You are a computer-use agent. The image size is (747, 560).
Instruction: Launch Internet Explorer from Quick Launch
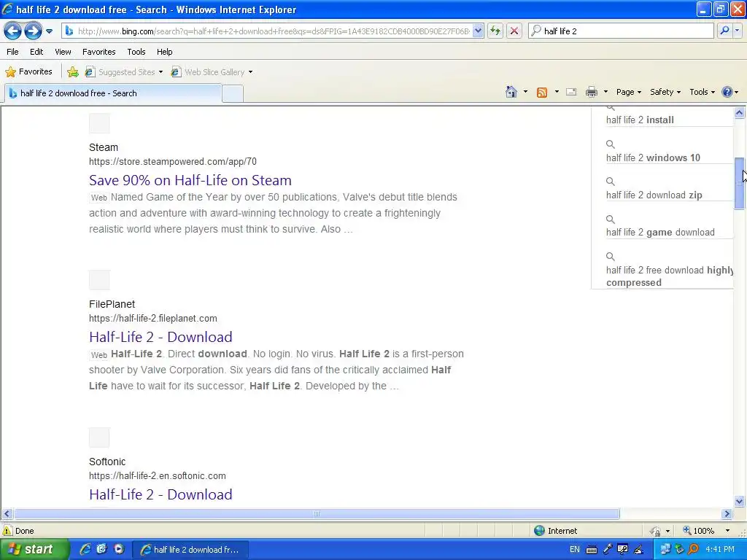coord(85,549)
